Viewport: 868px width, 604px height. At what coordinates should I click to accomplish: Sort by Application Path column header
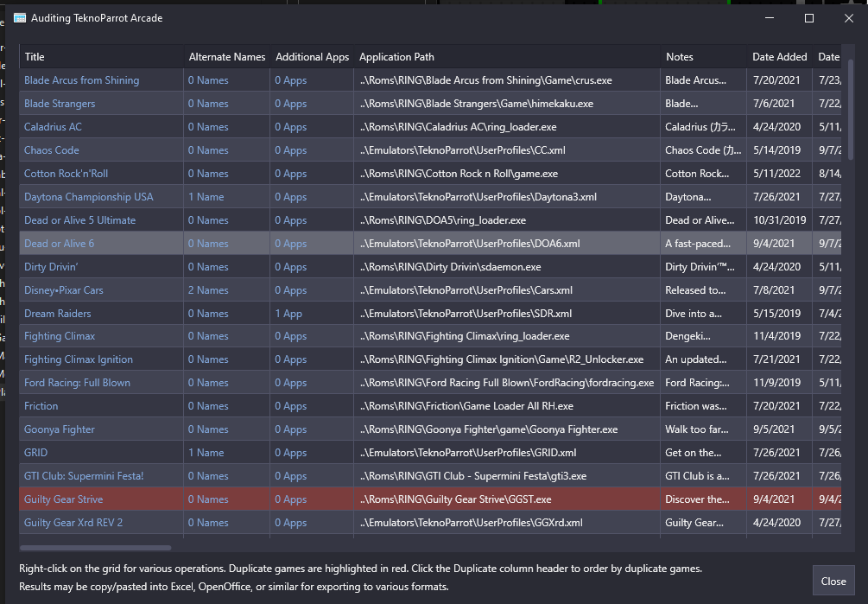pos(506,56)
